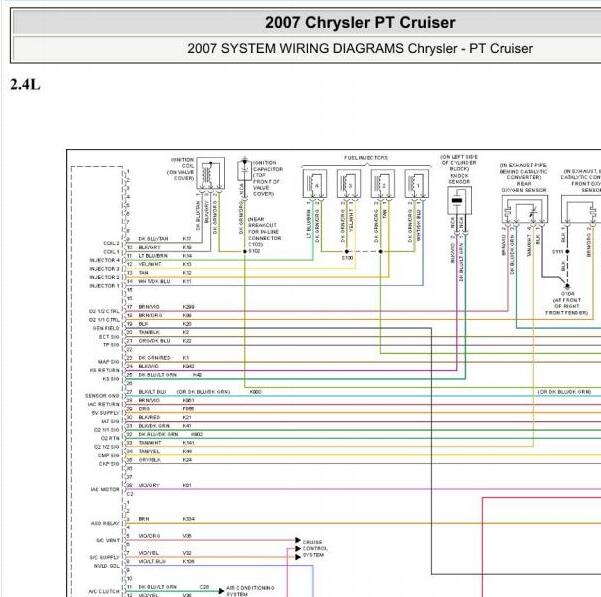601x597 pixels.
Task: Click the '(AT FRONT OF RIGHT FRONT FENDER)' note
Action: [567, 306]
